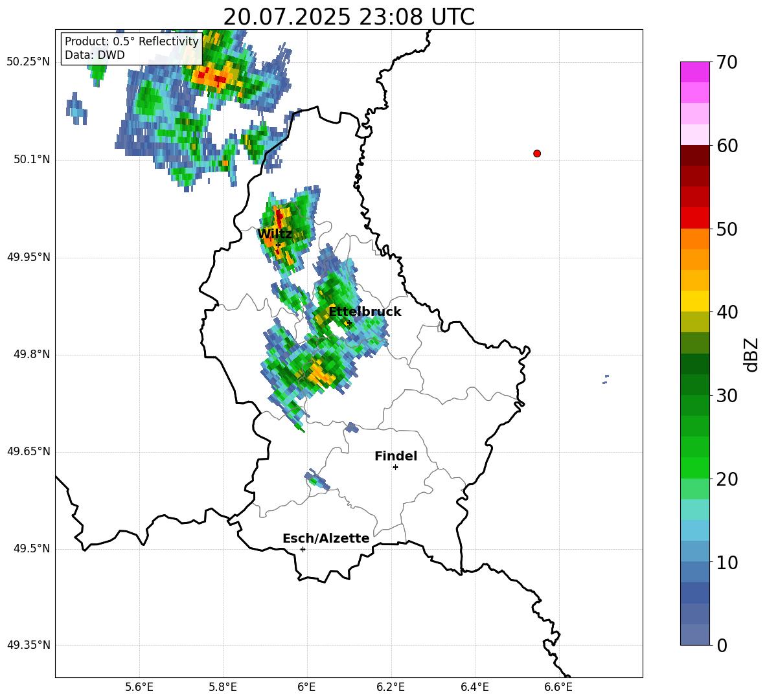Screen dimensions: 767x700
Task: Click the 6.4°E longitude label
Action: (474, 687)
